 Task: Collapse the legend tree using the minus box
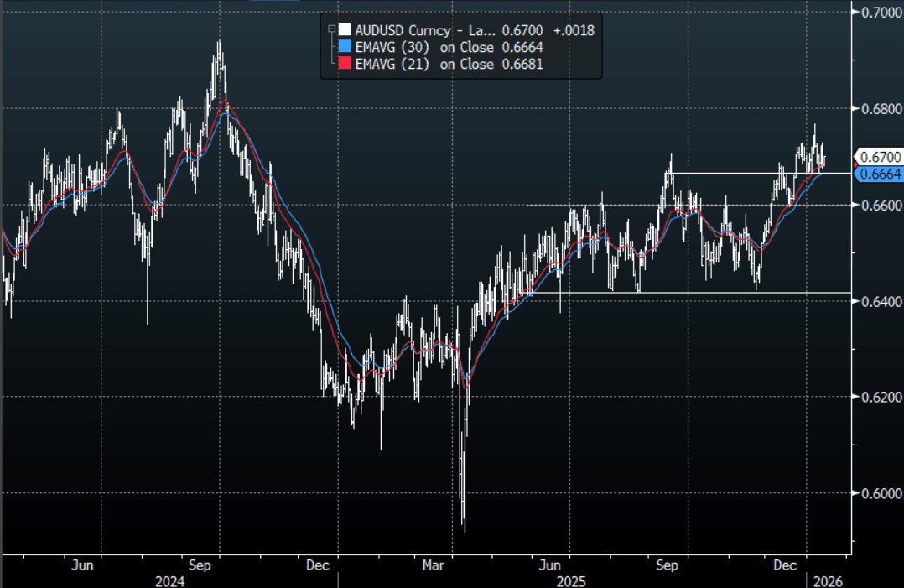tap(331, 29)
